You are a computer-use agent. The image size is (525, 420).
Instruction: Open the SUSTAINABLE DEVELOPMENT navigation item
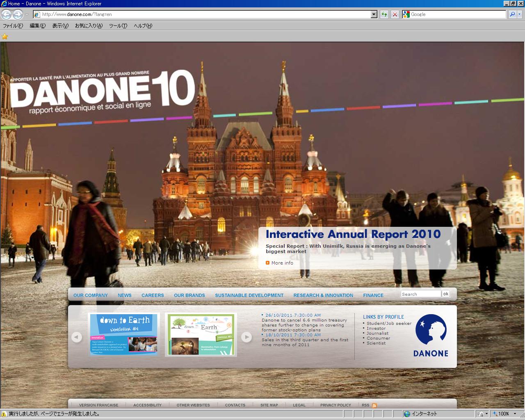(249, 295)
